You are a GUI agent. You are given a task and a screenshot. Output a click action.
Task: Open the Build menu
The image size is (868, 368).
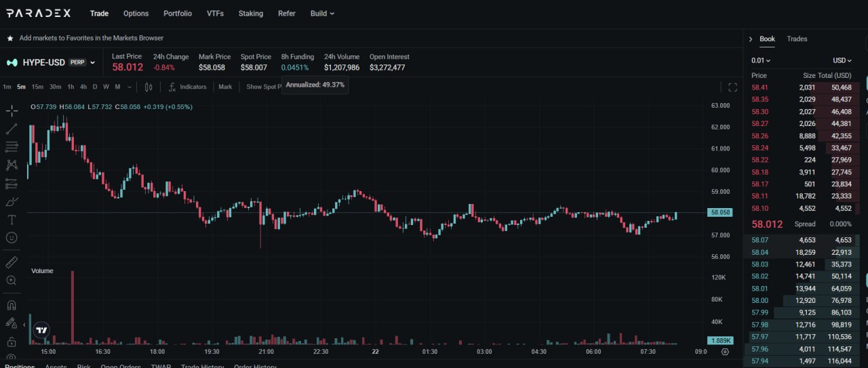322,13
